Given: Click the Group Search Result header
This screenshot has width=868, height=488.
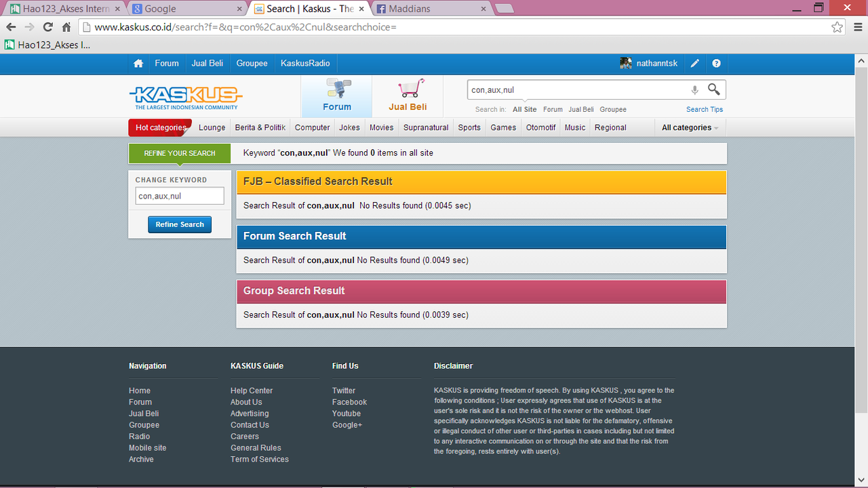Looking at the screenshot, I should click(481, 291).
